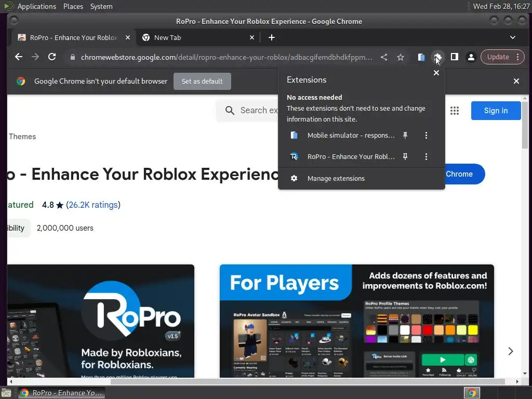
Task: Click Mobile simulator icon in extensions list
Action: 294,136
